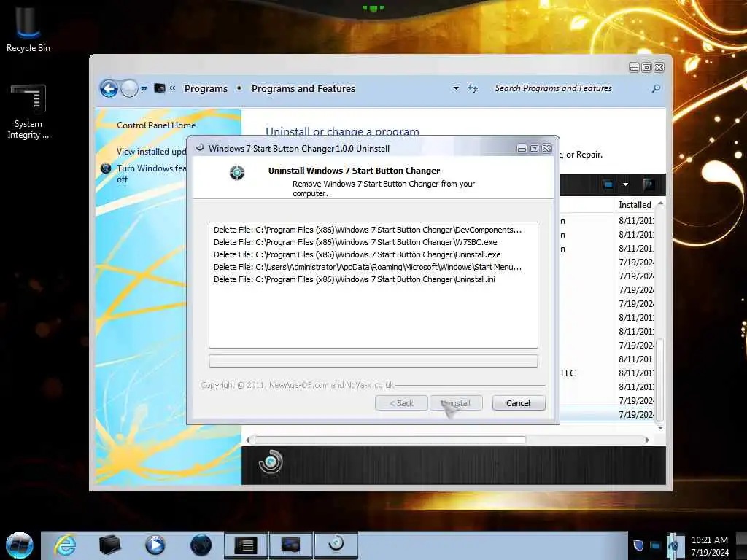Go back with the blue back arrow
The image size is (747, 560).
pos(109,88)
